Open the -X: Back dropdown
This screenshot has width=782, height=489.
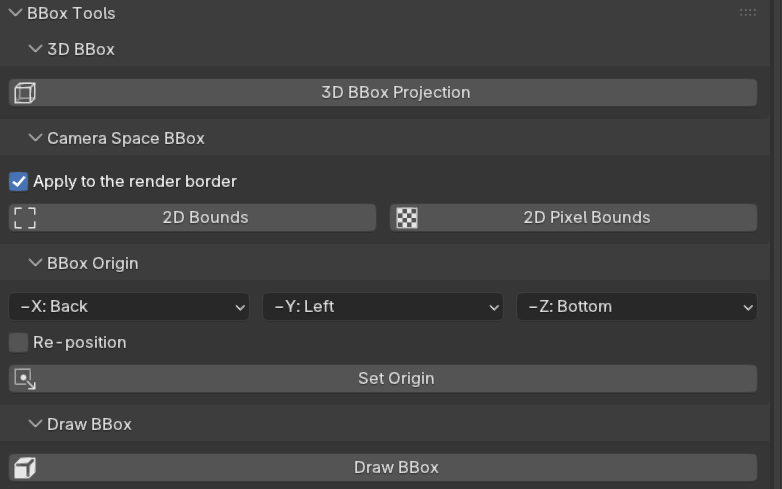click(129, 307)
